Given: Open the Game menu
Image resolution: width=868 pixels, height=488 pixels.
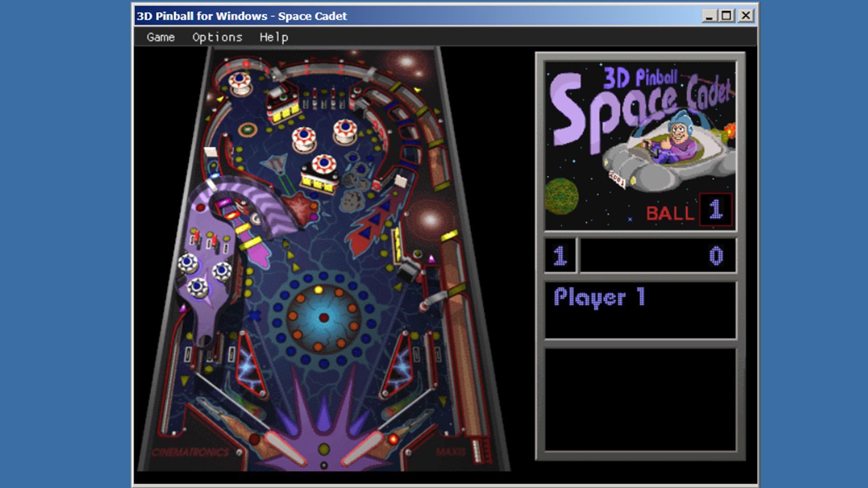Looking at the screenshot, I should tap(160, 37).
